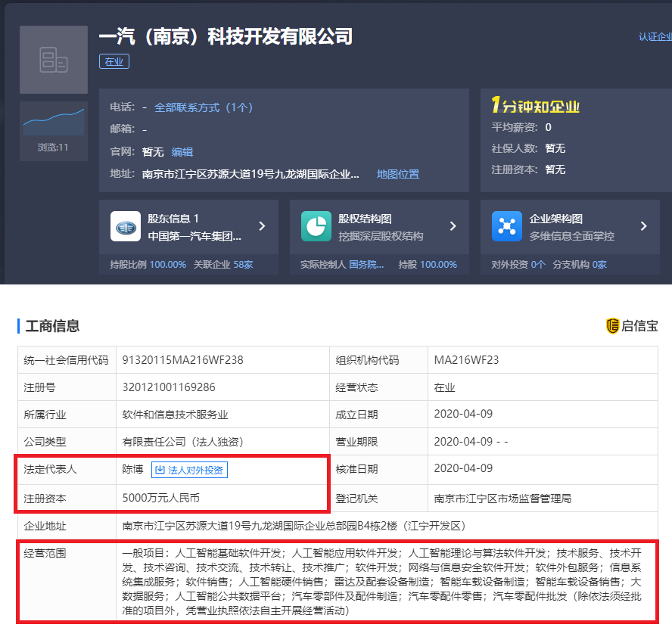
Task: Expand the 股东信息 card arrow
Action: click(x=262, y=226)
